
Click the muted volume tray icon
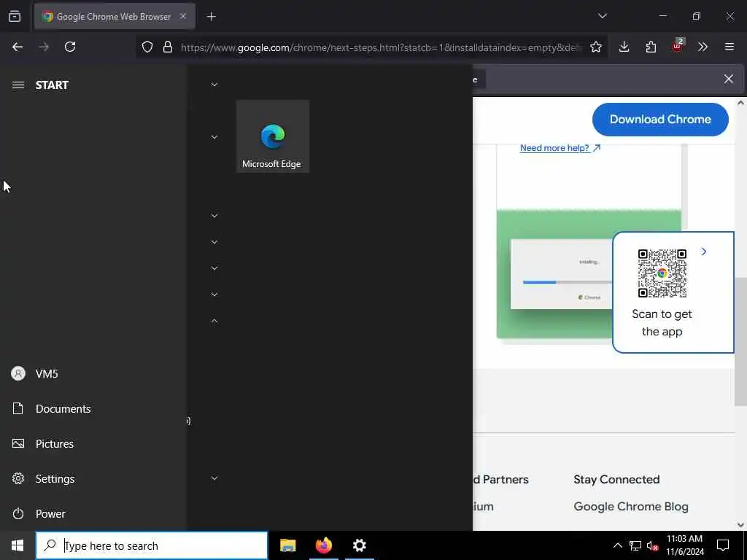[653, 545]
